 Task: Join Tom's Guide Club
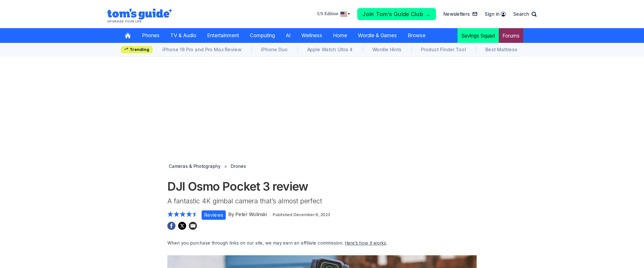[x=396, y=14]
